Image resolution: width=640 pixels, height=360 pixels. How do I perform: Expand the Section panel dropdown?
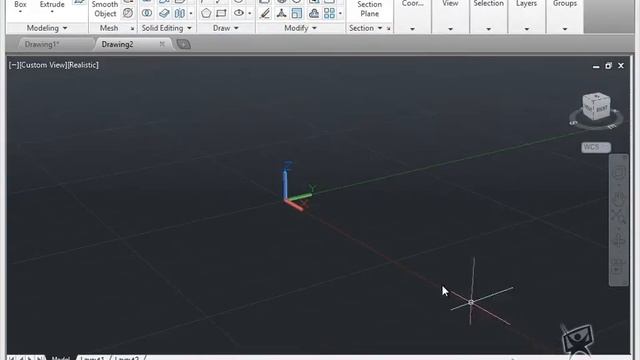(x=380, y=28)
